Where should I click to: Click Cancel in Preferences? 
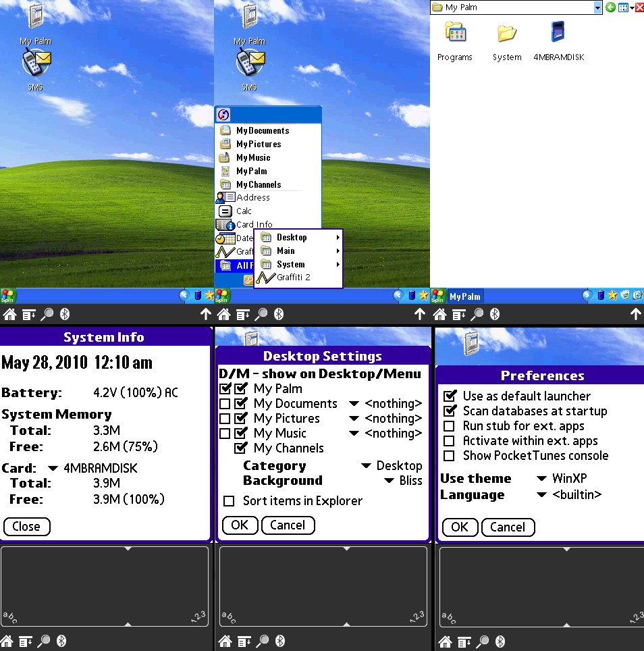pyautogui.click(x=508, y=527)
